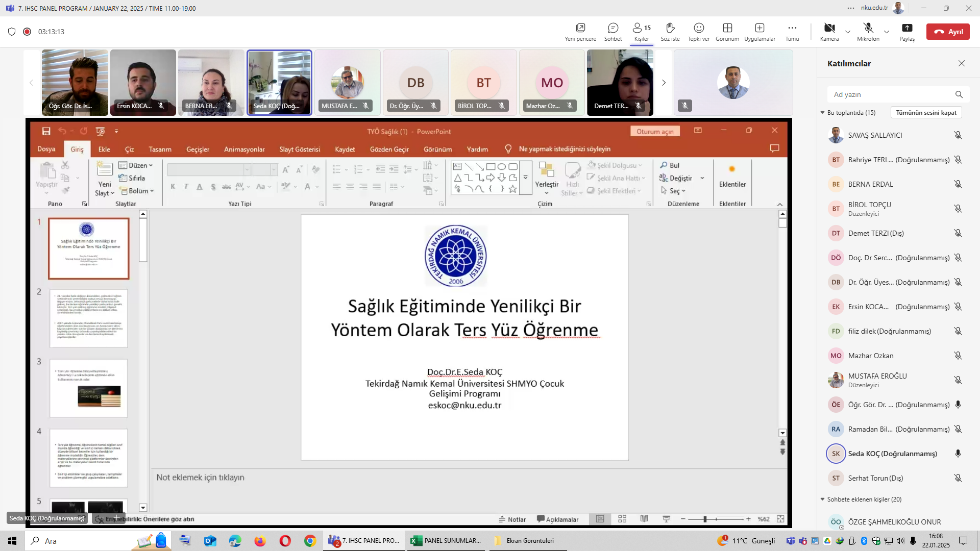Open Görünüm view options
This screenshot has width=980, height=551.
727,32
